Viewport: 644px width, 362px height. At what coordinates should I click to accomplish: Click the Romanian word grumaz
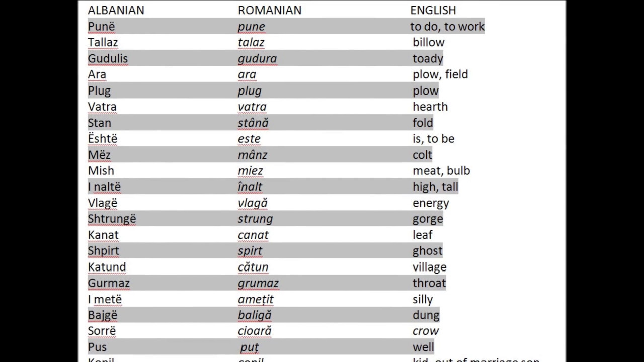click(258, 283)
